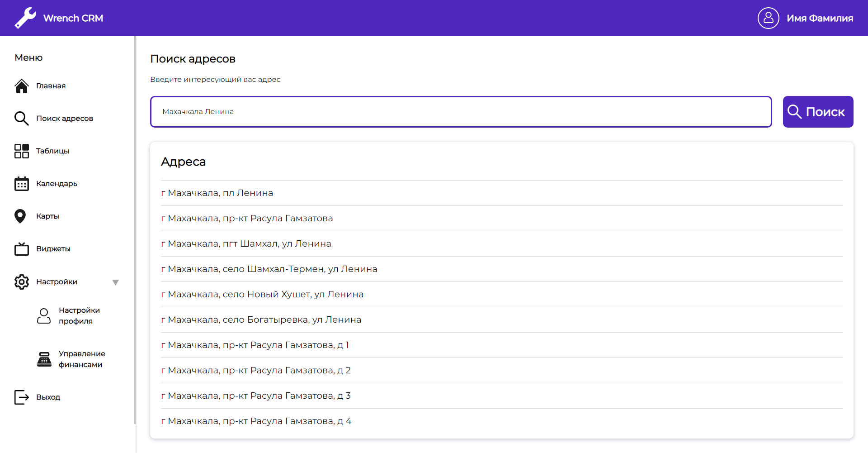
Task: Click the user avatar icon in the header
Action: click(768, 18)
